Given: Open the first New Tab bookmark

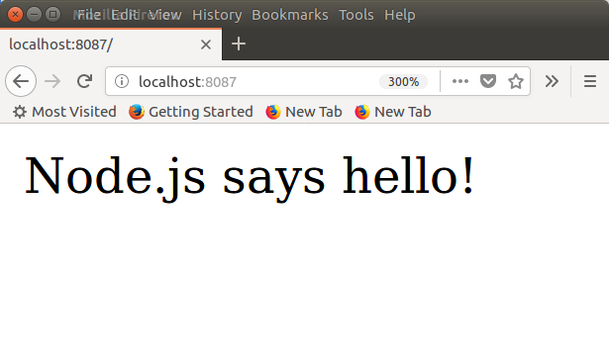Looking at the screenshot, I should click(304, 112).
